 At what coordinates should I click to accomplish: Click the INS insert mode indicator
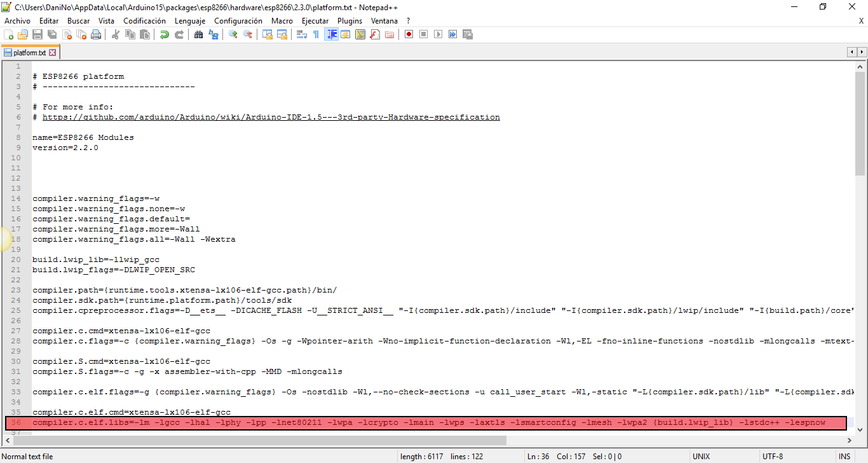pyautogui.click(x=844, y=457)
